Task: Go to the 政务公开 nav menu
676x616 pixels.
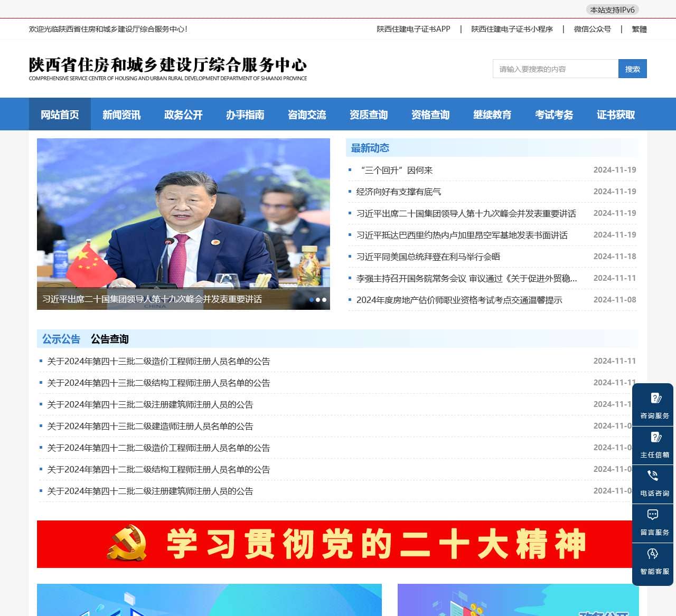Action: click(183, 114)
